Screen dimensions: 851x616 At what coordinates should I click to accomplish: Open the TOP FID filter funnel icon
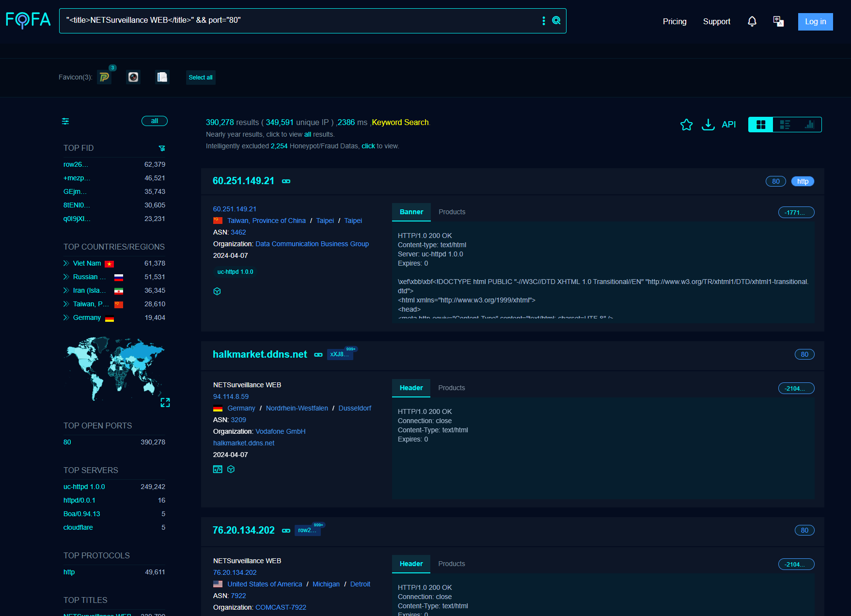pyautogui.click(x=162, y=148)
